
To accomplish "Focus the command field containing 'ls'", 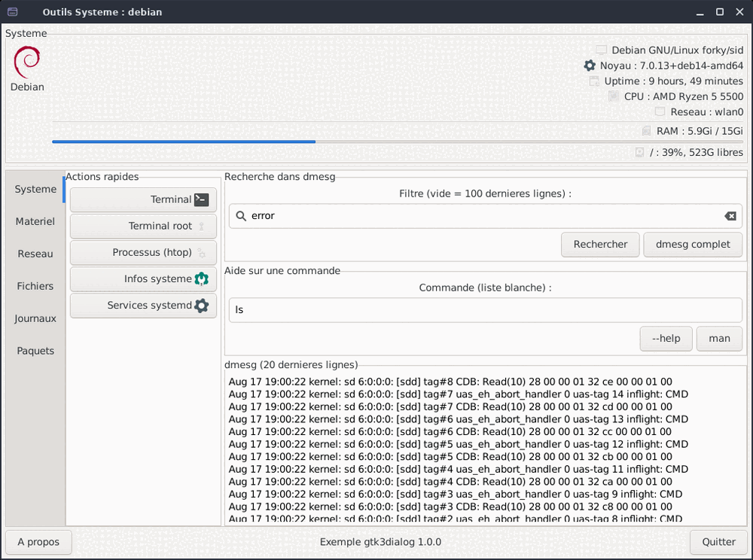I will (486, 310).
